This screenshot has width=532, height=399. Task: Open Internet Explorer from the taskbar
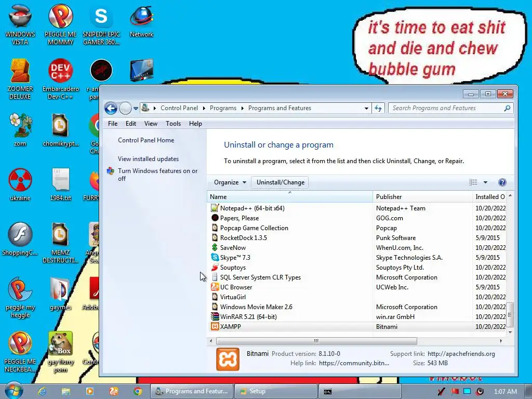point(42,391)
